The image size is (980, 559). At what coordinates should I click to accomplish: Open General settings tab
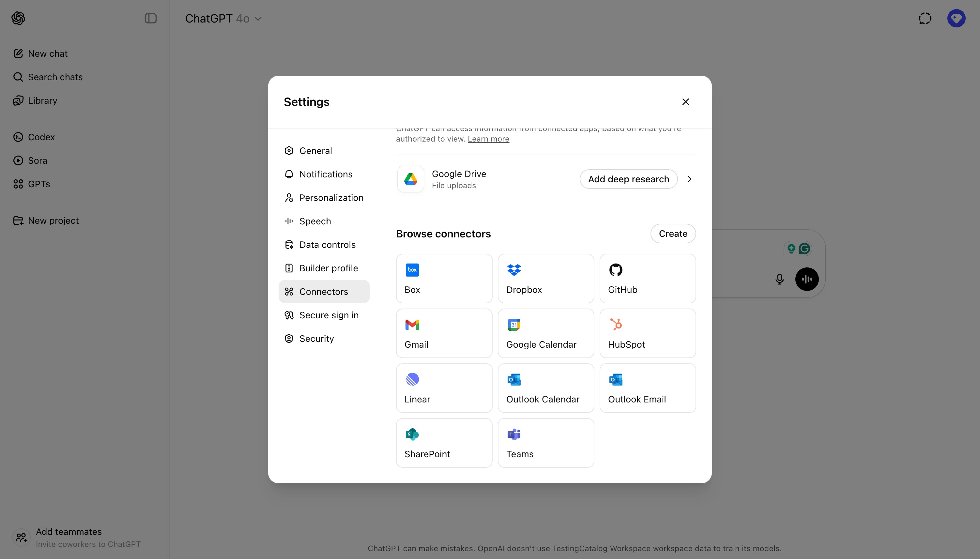click(x=324, y=150)
